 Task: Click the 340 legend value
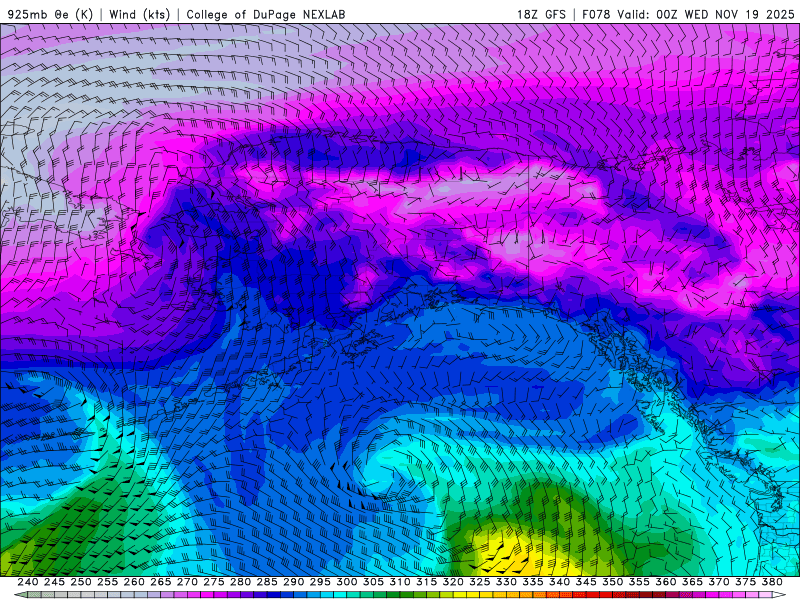pos(559,582)
